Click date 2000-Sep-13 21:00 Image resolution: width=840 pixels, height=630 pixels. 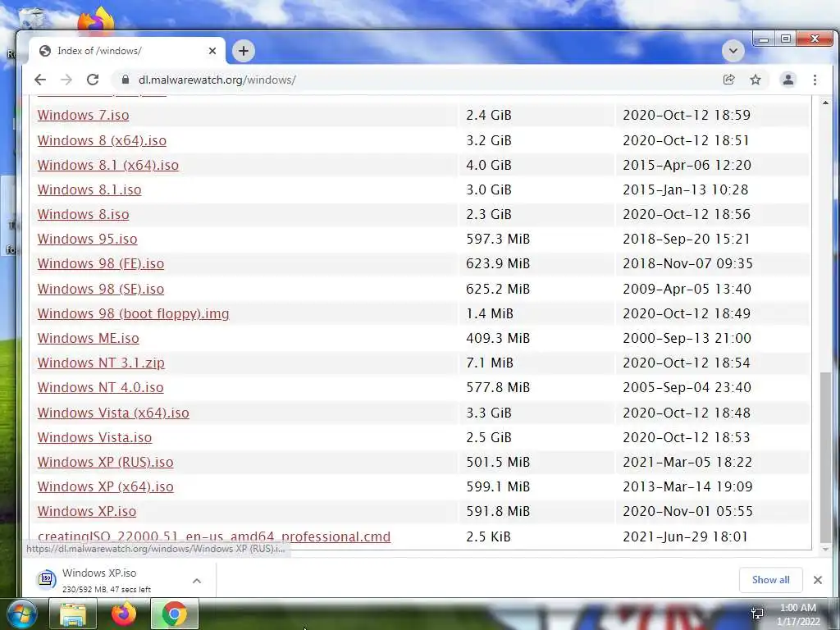pos(687,338)
